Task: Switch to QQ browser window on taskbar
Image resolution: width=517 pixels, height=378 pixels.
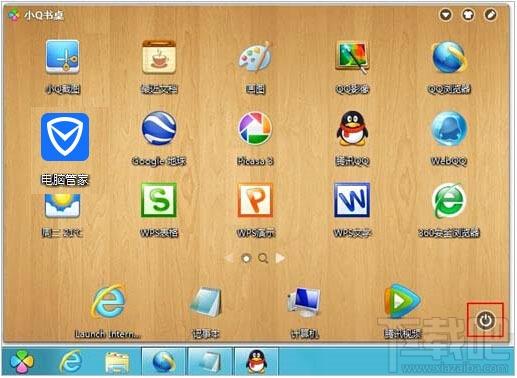Action: 163,361
